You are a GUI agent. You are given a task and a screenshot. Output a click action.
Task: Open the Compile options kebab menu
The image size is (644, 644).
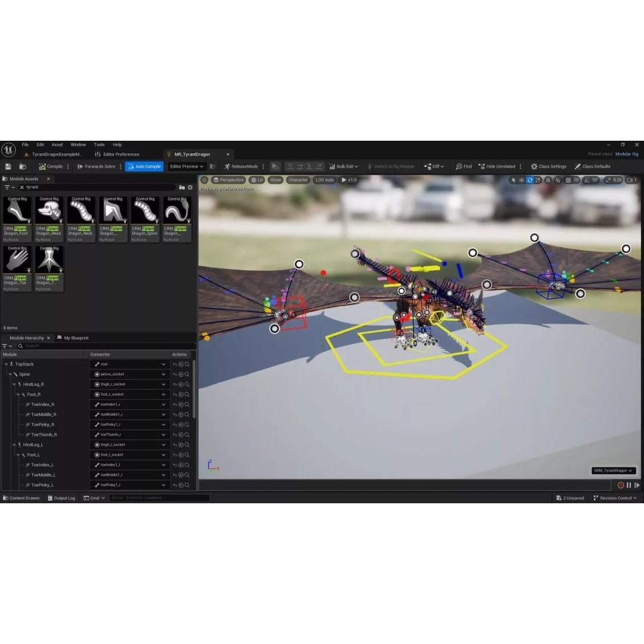68,166
